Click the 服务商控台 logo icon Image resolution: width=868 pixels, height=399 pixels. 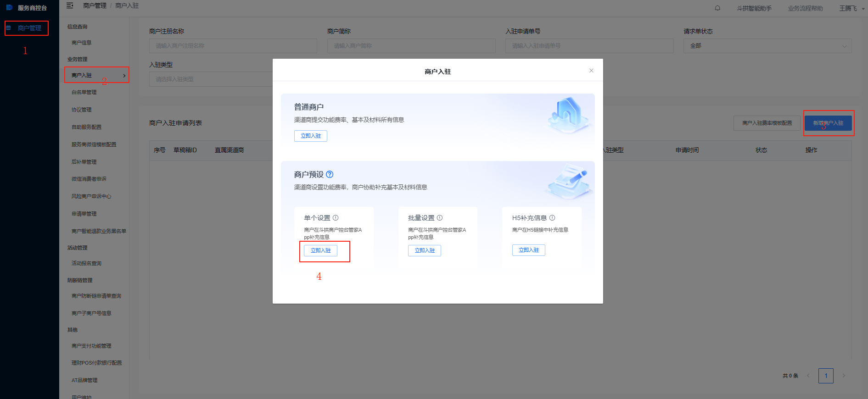click(x=9, y=8)
